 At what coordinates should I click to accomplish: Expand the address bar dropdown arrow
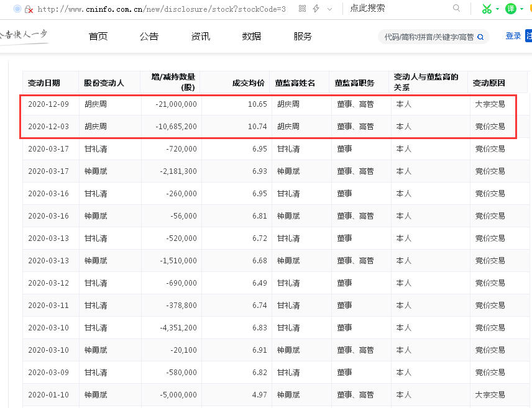click(x=329, y=9)
